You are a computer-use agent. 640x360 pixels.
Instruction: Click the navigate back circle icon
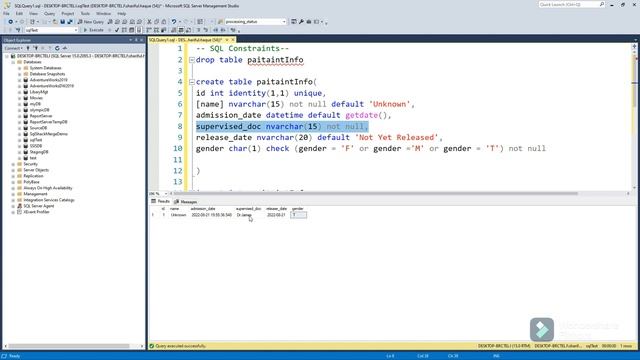pos(11,22)
